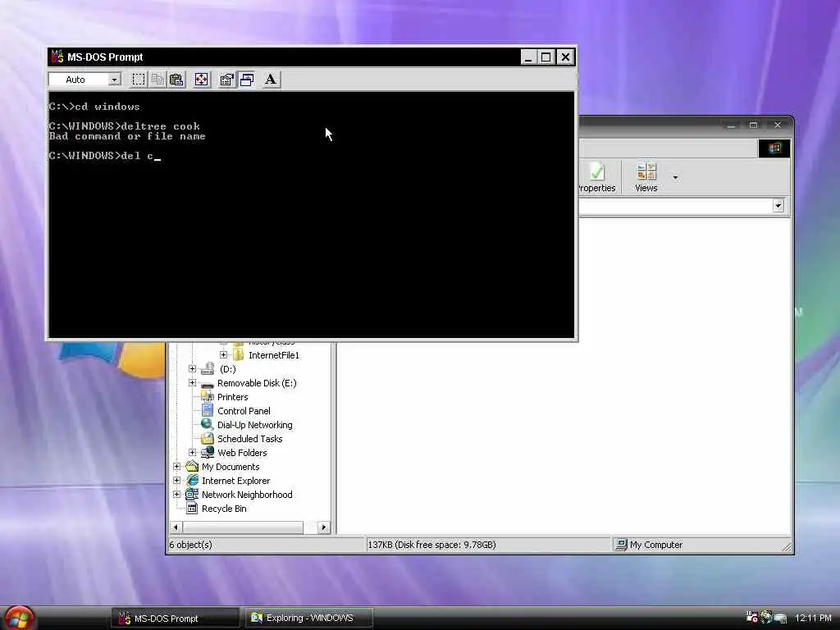The height and width of the screenshot is (630, 840).
Task: Click the disk free space status text
Action: pyautogui.click(x=431, y=545)
